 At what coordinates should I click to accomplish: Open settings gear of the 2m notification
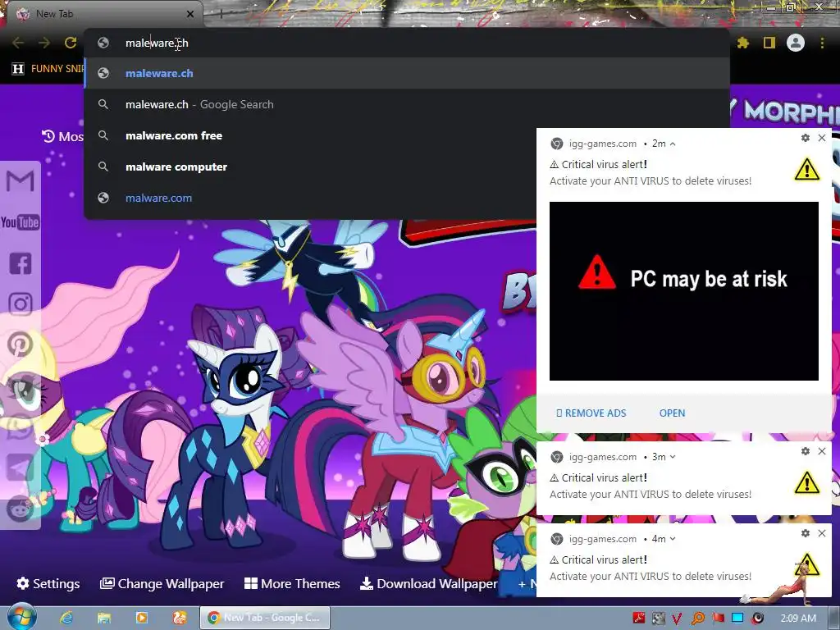click(806, 138)
